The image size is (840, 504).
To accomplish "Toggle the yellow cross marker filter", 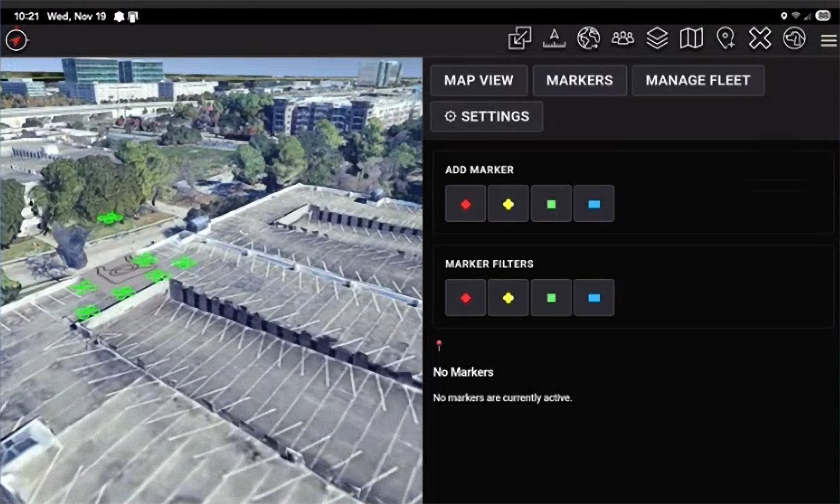I will 508,298.
